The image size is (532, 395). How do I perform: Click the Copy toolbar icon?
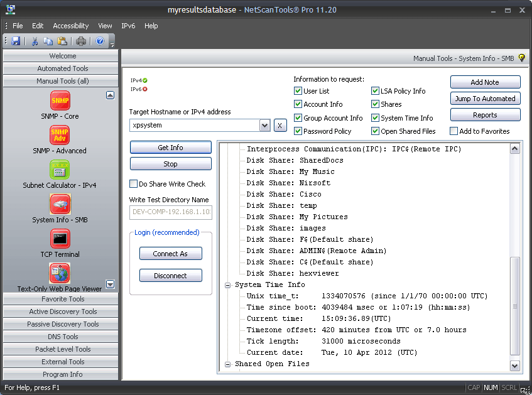click(x=48, y=41)
